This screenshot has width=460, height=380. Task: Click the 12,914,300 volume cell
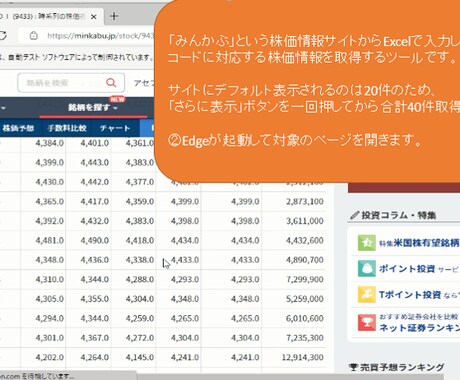click(x=303, y=357)
